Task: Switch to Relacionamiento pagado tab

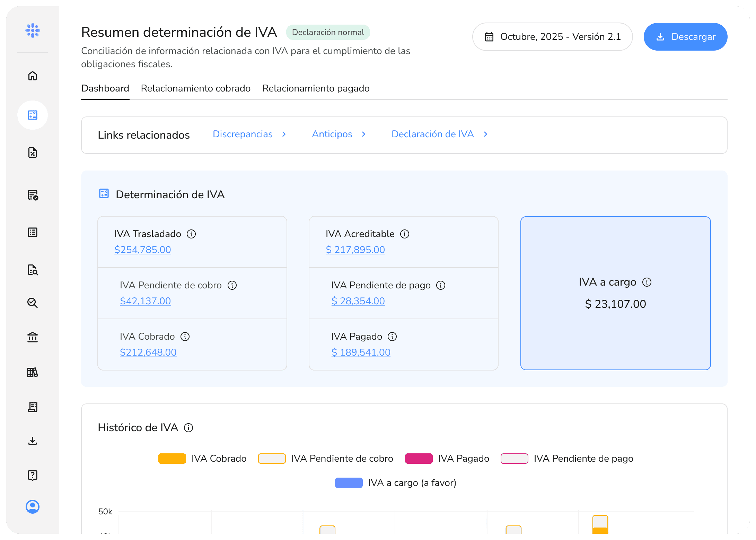Action: (316, 88)
